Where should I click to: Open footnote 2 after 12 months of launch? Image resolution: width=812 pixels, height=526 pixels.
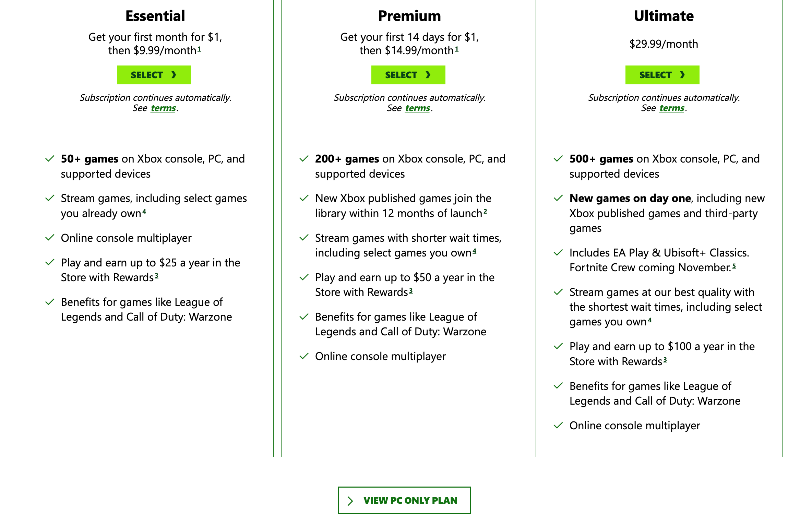[485, 212]
